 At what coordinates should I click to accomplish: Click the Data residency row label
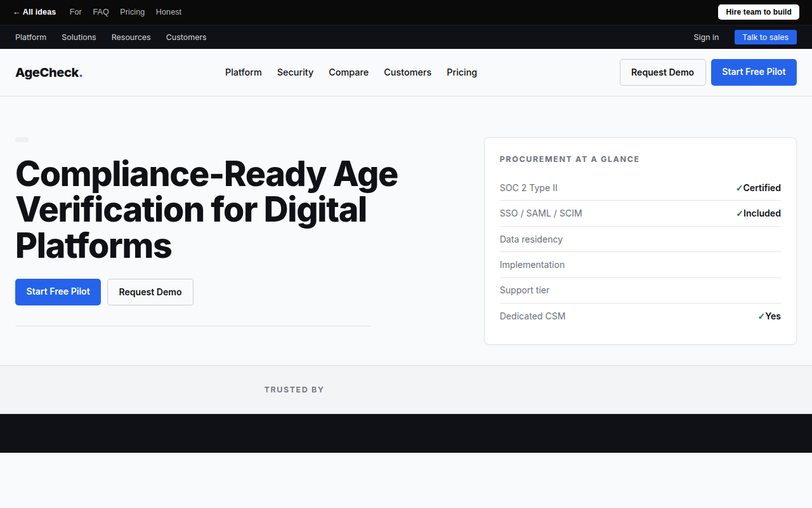click(531, 239)
